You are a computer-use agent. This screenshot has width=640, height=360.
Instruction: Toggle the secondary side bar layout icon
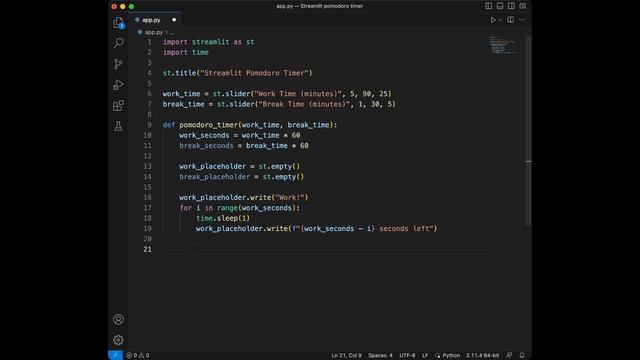[511, 6]
